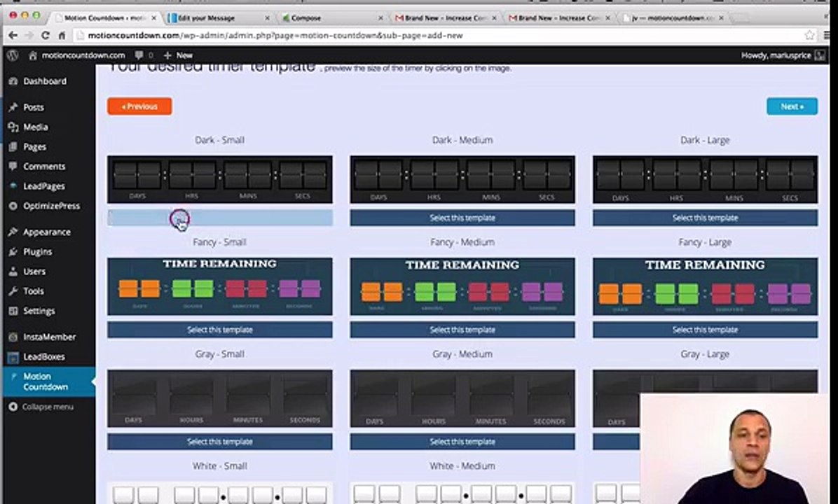The height and width of the screenshot is (504, 838).
Task: Select the Fancy - Medium template
Action: pos(462,330)
